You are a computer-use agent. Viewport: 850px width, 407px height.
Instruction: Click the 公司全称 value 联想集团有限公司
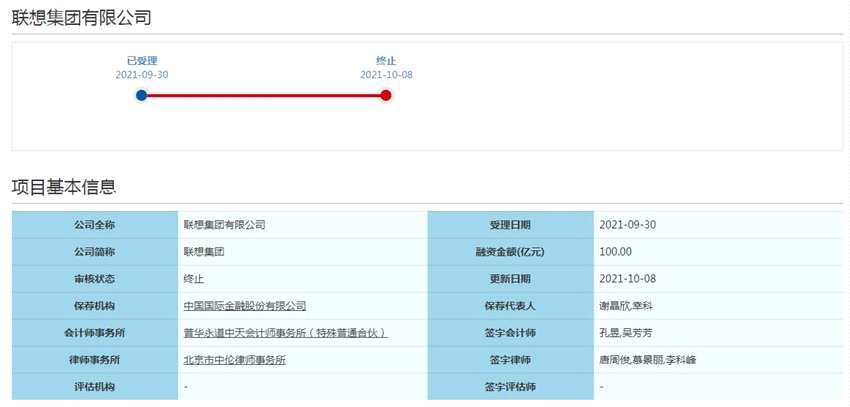point(224,225)
